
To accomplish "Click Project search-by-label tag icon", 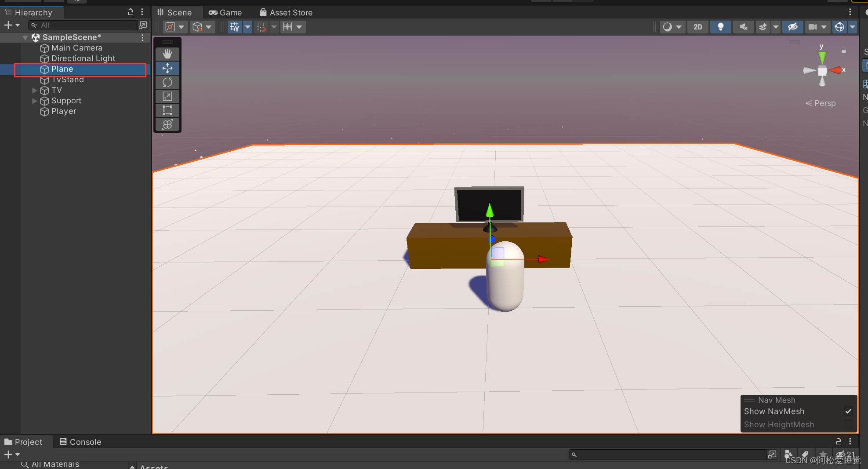I will coord(805,454).
